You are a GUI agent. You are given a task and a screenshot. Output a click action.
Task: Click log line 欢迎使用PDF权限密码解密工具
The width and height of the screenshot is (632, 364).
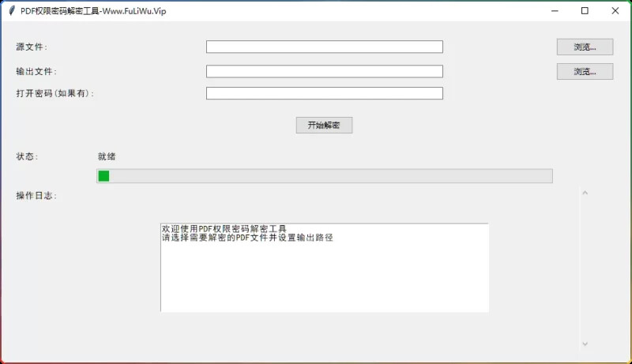pos(224,229)
